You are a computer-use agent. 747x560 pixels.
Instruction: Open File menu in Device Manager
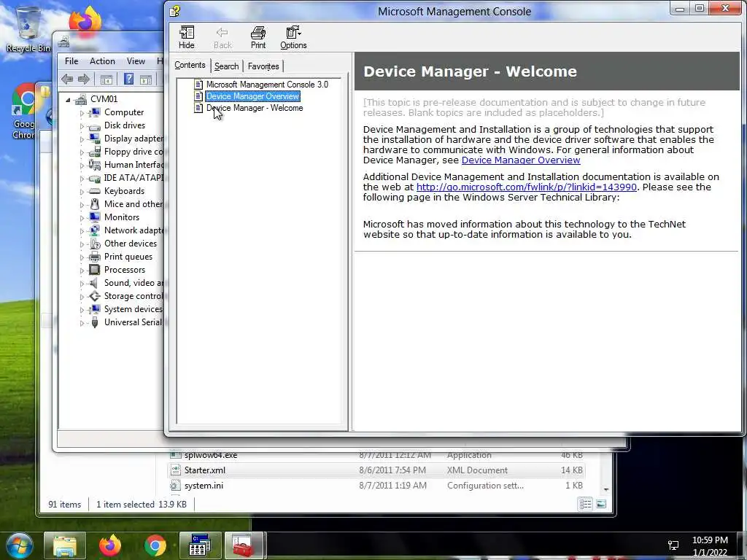tap(71, 61)
